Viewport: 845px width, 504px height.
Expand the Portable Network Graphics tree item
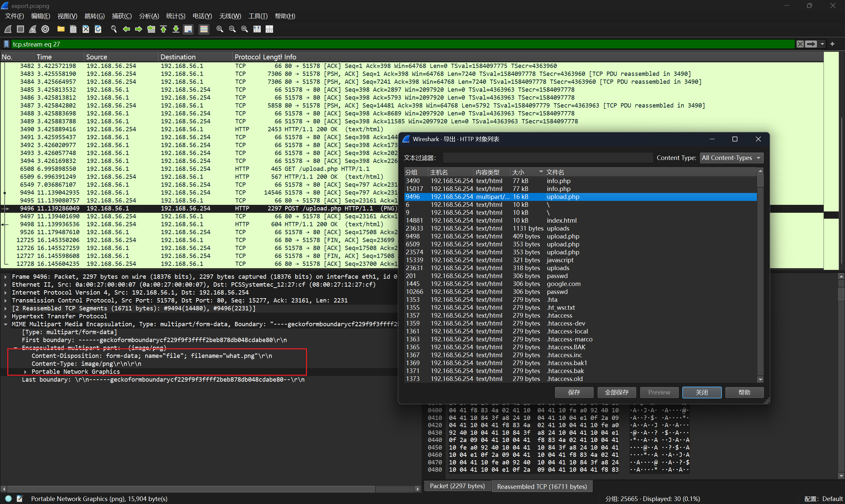coord(25,372)
